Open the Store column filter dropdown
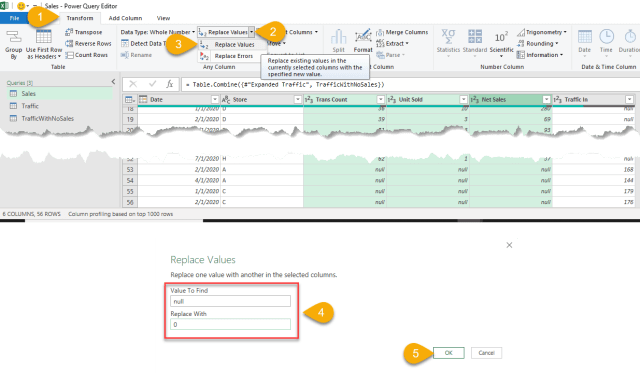The height and width of the screenshot is (373, 640). point(298,99)
